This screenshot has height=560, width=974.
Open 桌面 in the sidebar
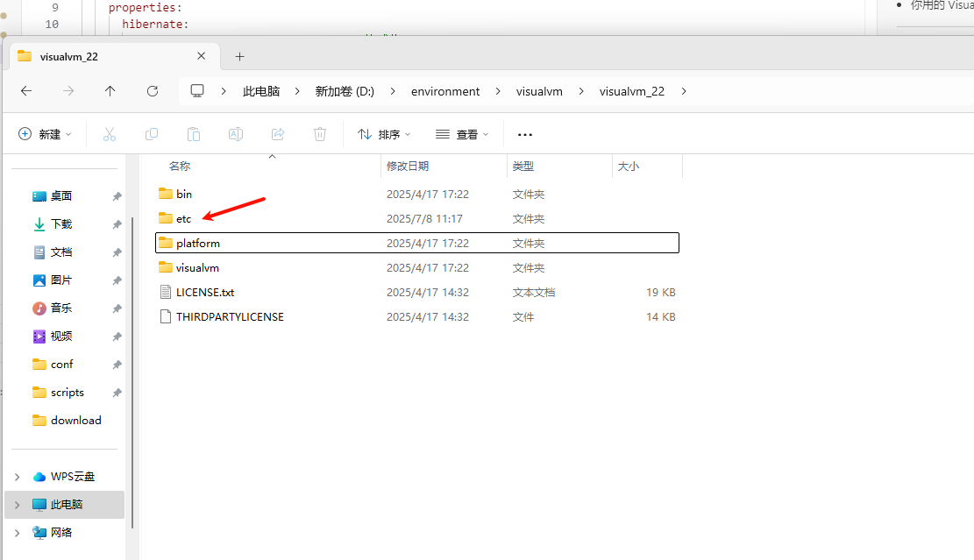tap(60, 196)
